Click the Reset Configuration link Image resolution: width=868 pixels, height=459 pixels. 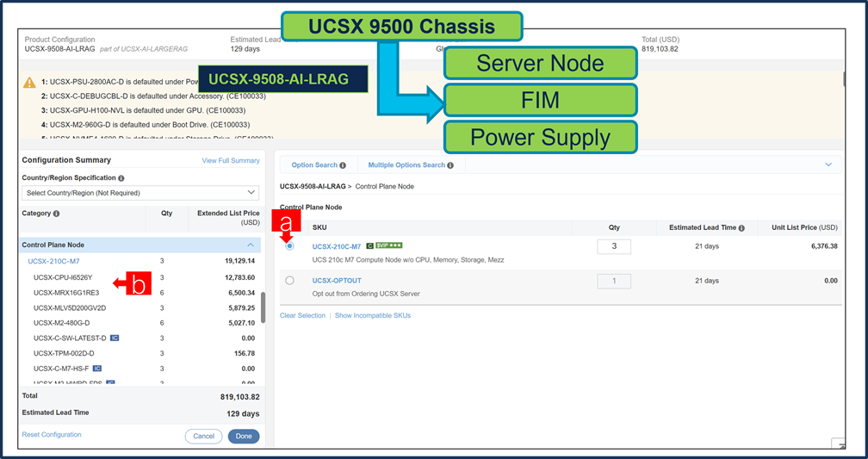point(52,435)
